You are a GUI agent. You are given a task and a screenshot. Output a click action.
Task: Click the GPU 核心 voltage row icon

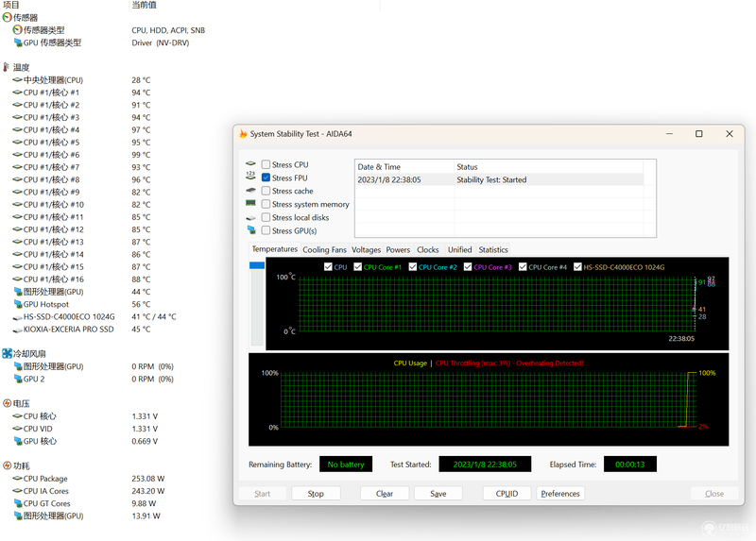pyautogui.click(x=18, y=441)
